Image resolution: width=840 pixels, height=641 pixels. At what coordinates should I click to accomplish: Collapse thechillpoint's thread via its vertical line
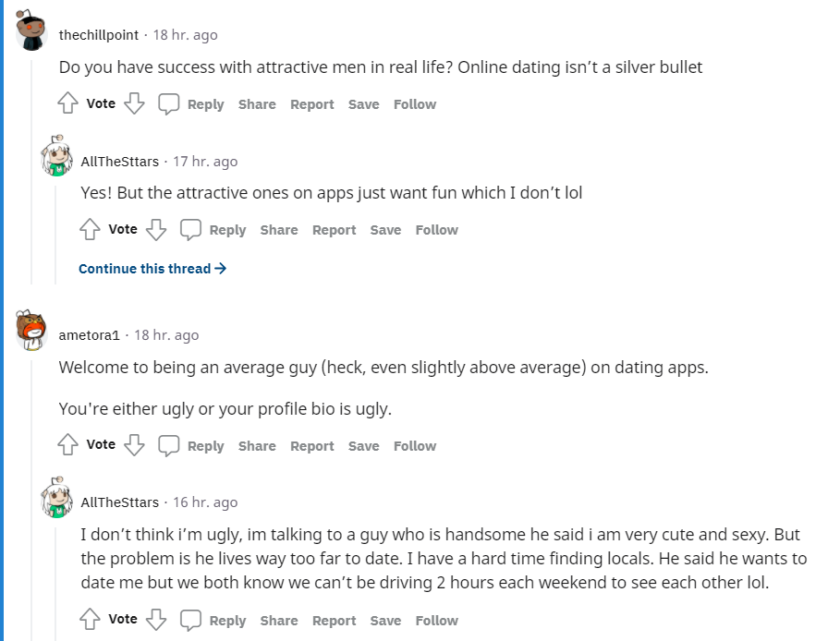coord(31,172)
